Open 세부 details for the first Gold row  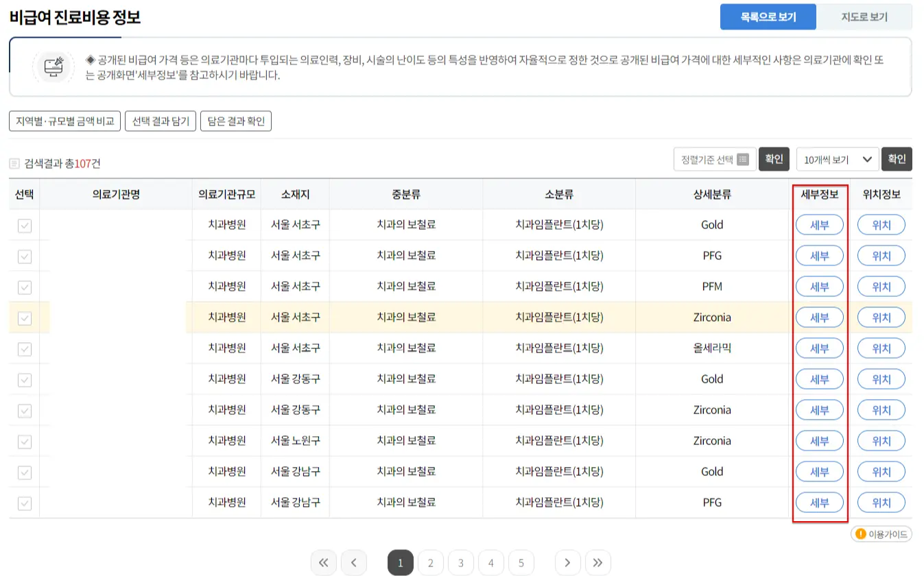coord(820,224)
